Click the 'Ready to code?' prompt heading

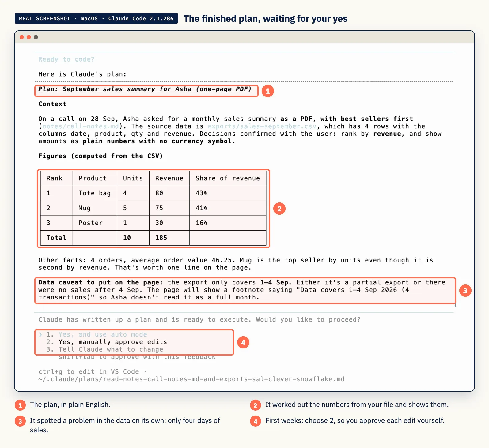[66, 59]
